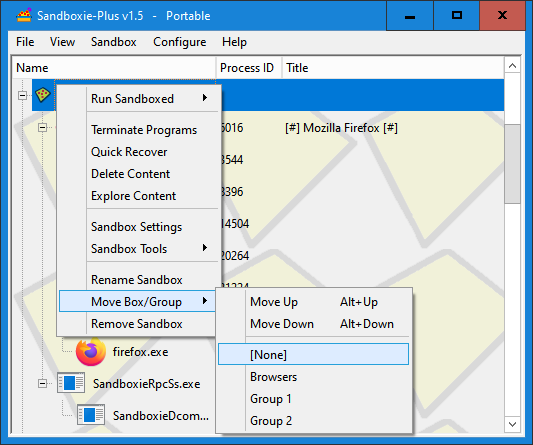Screen dimensions: 533x445
Task: Open the Help menu
Action: click(234, 42)
